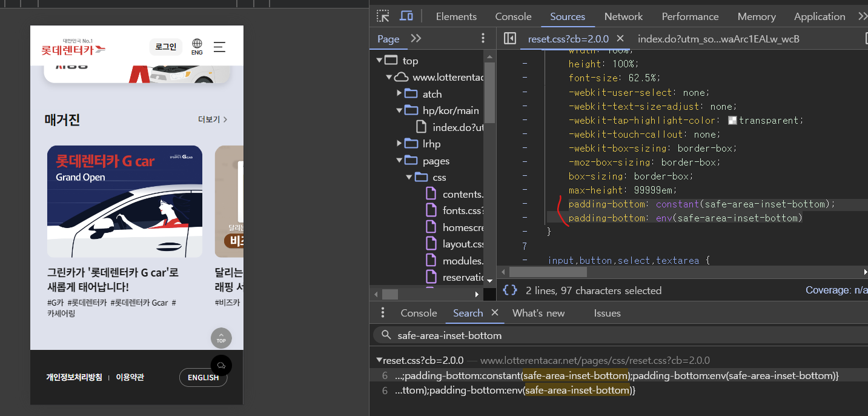The width and height of the screenshot is (868, 416).
Task: Open contents css file in tree
Action: [455, 194]
